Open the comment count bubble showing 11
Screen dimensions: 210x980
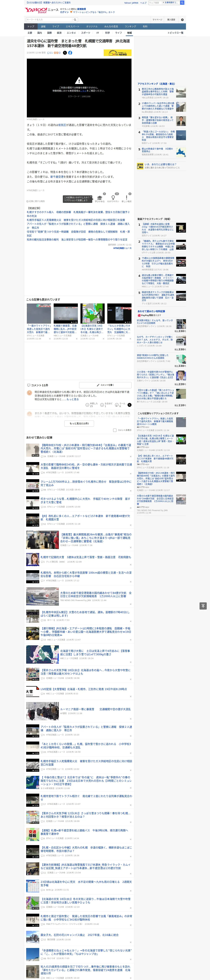(50, 53)
